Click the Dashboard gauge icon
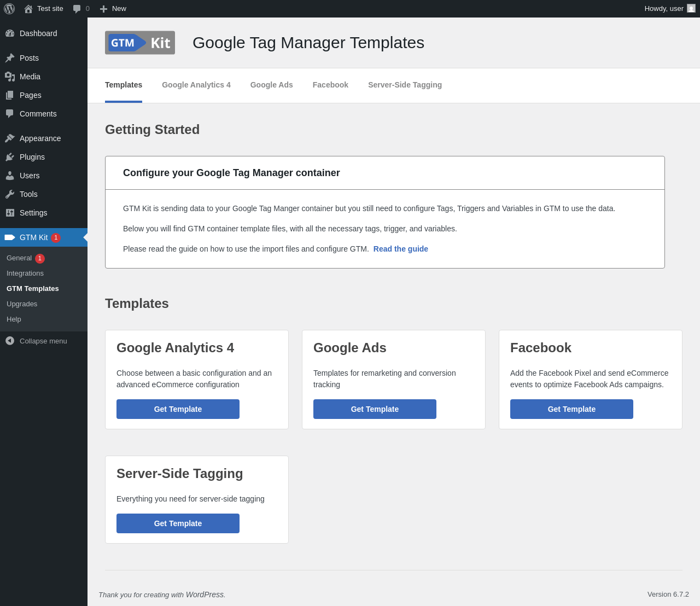Image resolution: width=700 pixels, height=606 pixels. (10, 33)
